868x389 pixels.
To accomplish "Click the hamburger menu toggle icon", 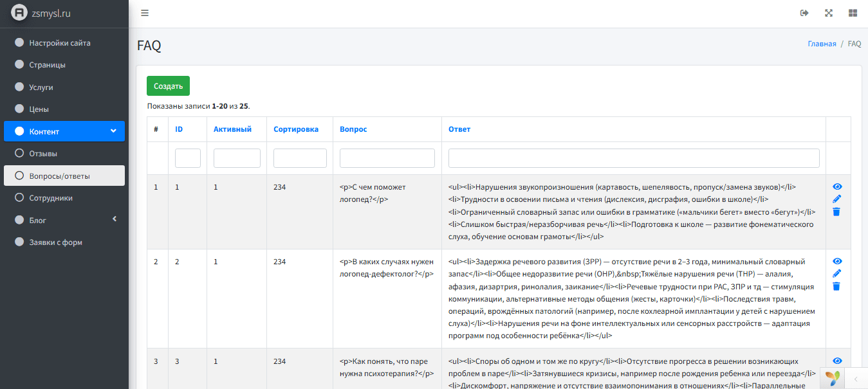I will [x=145, y=13].
